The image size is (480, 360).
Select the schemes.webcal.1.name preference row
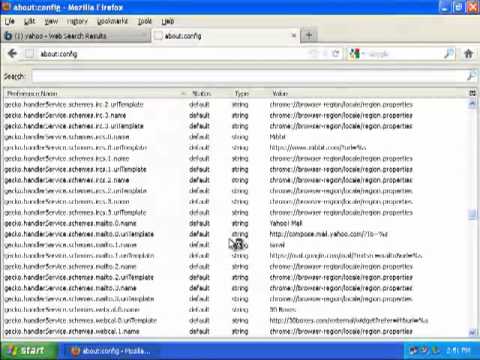point(236,331)
